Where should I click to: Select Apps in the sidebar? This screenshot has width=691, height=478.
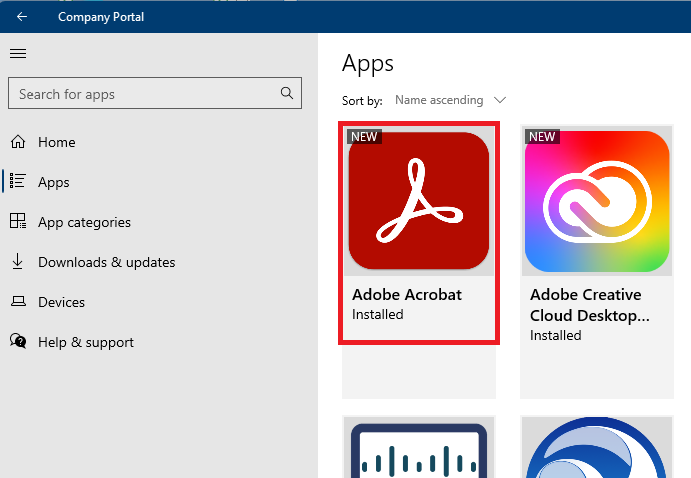54,182
